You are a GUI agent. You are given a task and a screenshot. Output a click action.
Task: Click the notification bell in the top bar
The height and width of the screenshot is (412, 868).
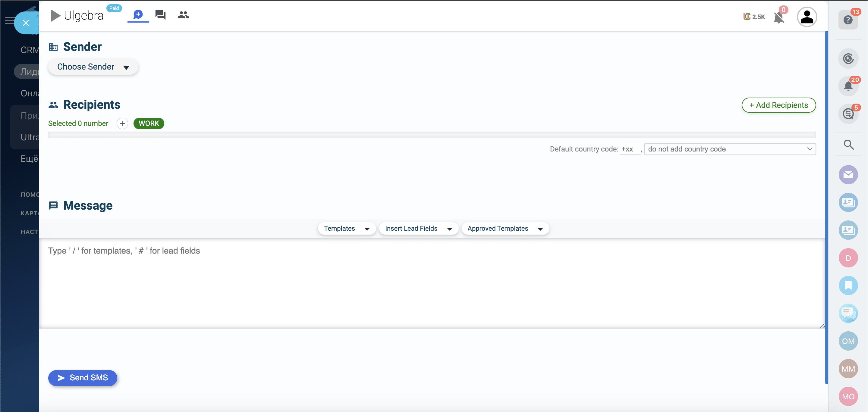(779, 17)
